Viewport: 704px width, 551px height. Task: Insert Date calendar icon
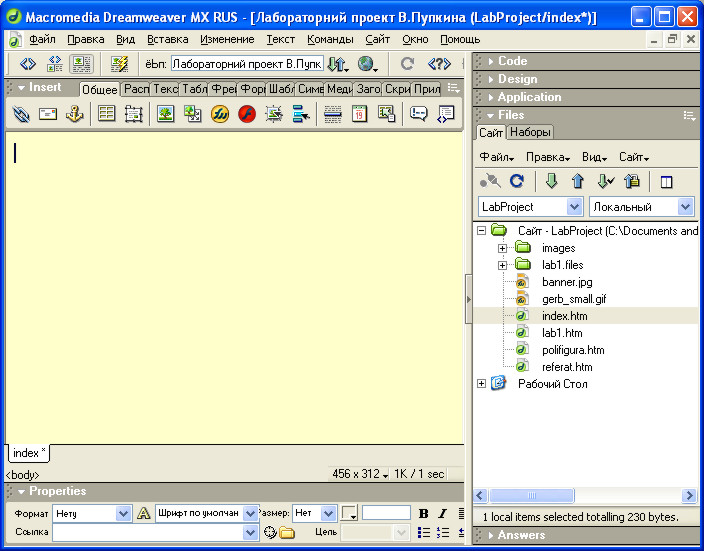coord(359,114)
